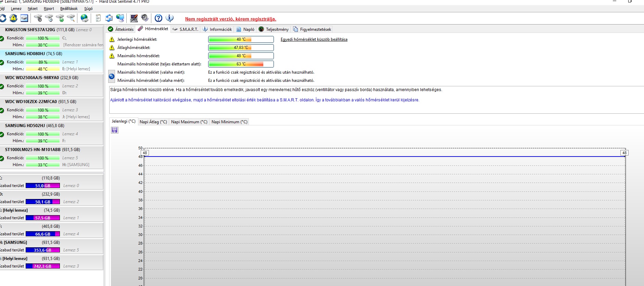Click warning triangle next to Átlaghőmérséklet
The width and height of the screenshot is (644, 286).
click(x=112, y=48)
